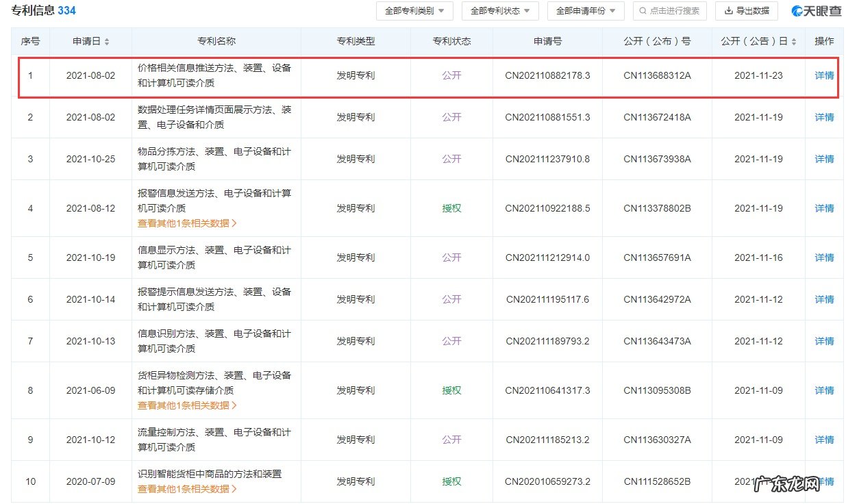Click the sort arrows beside 公开（公告）日 header
Viewport: 846px width, 504px height.
coord(795,41)
